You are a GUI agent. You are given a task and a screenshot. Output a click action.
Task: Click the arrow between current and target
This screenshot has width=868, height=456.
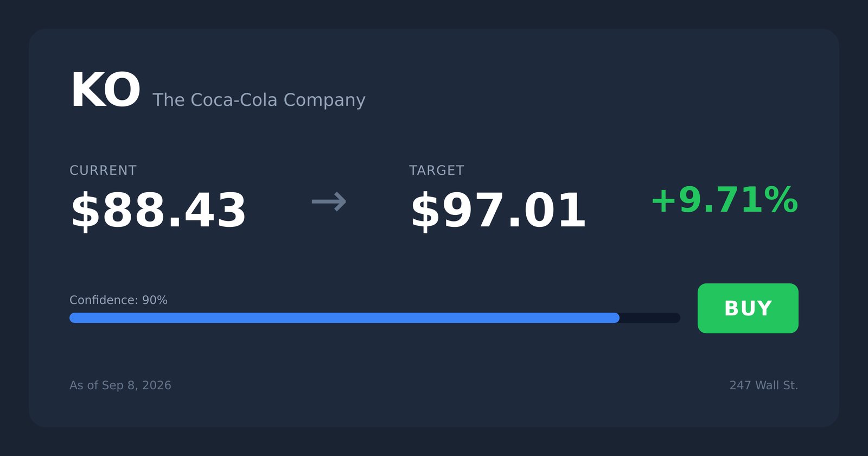click(329, 202)
